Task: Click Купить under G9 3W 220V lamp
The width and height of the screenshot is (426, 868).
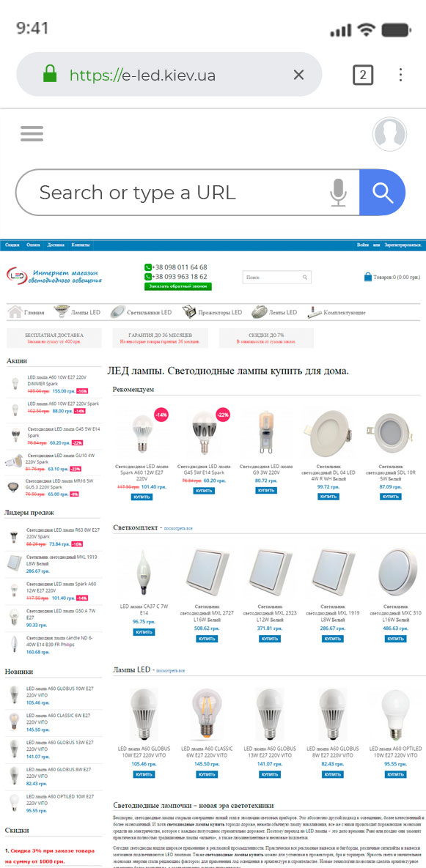Action: click(x=266, y=491)
